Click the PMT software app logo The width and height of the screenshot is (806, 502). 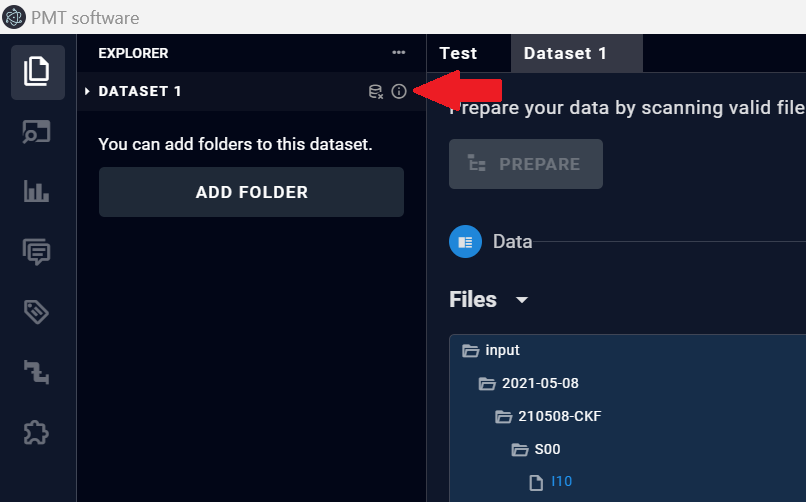(x=15, y=17)
